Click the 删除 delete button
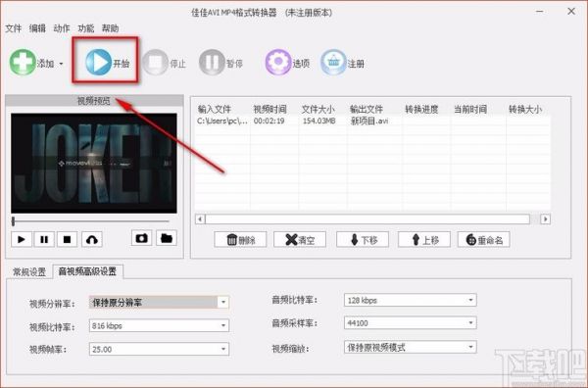The height and width of the screenshot is (388, 588). 240,239
